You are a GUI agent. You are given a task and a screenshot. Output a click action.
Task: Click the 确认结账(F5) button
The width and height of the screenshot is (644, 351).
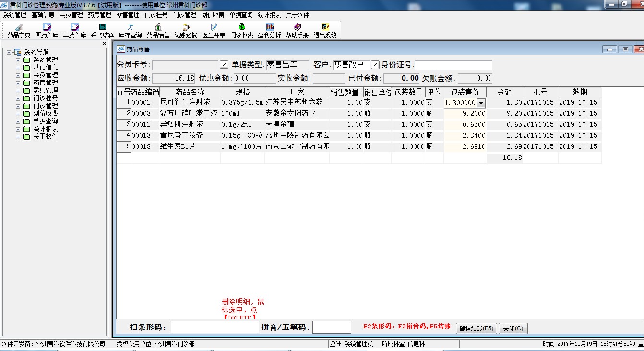coord(476,328)
